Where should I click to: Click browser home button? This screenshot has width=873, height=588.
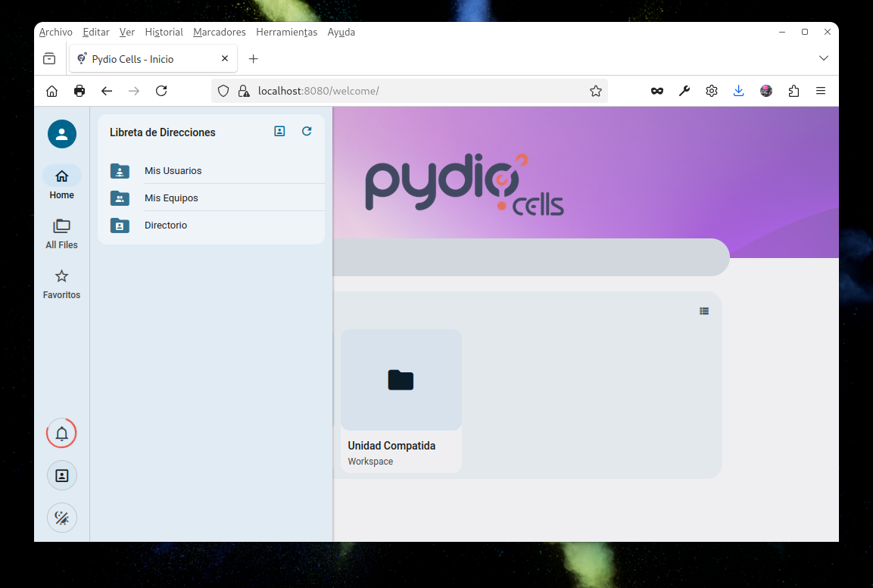coord(51,91)
